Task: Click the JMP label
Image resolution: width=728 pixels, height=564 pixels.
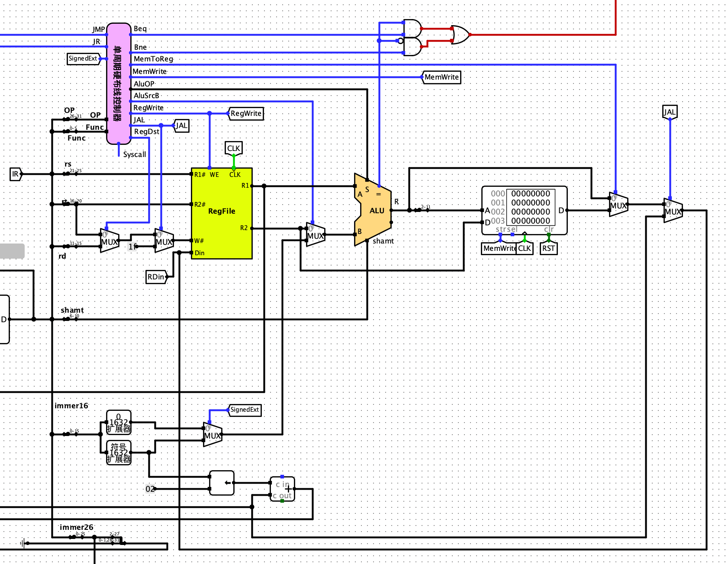Action: coord(99,29)
